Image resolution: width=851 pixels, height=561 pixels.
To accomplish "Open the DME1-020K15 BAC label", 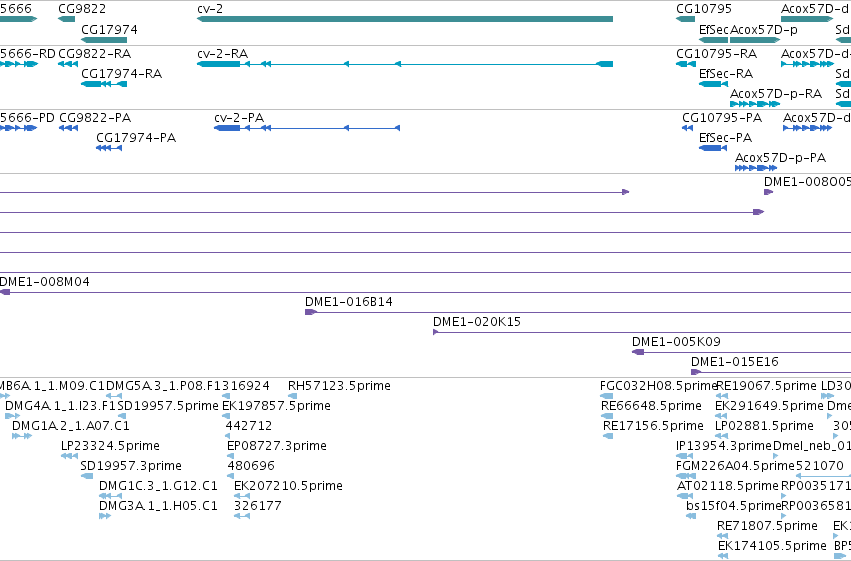I will coord(477,322).
